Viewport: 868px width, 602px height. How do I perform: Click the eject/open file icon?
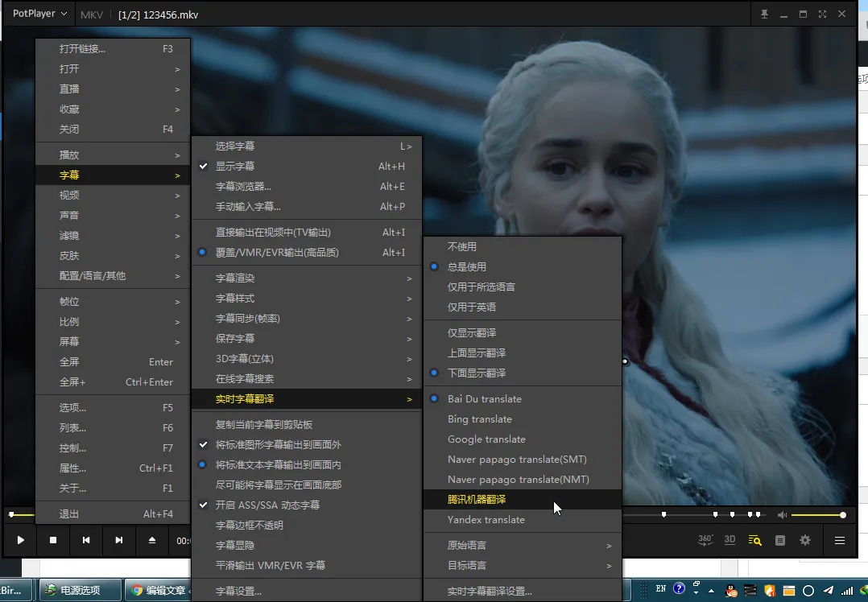pos(152,540)
